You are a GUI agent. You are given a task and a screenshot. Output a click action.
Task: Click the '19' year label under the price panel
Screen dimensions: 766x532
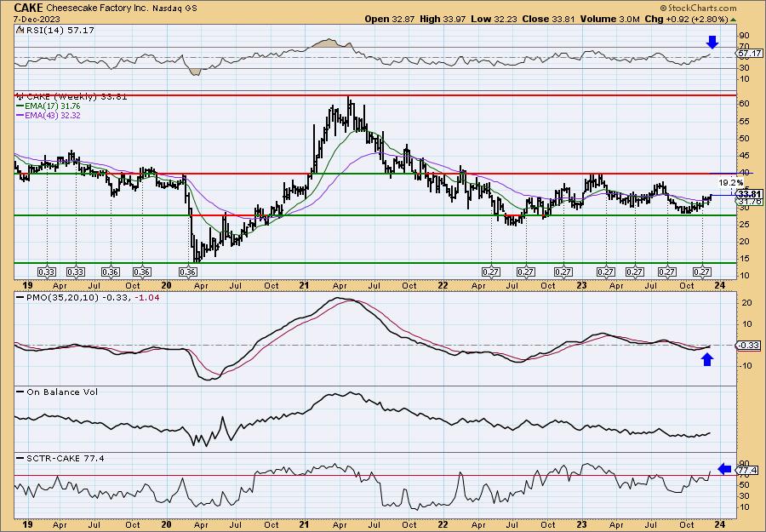28,285
